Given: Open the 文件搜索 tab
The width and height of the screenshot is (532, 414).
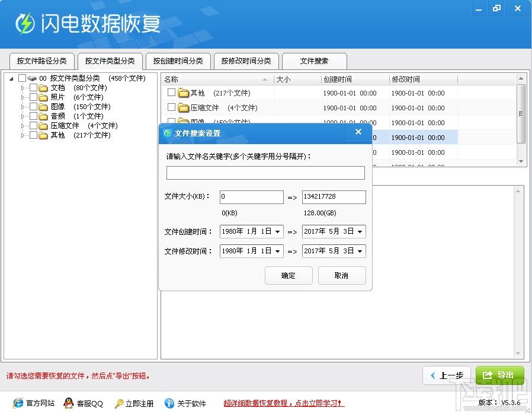Looking at the screenshot, I should tap(314, 61).
